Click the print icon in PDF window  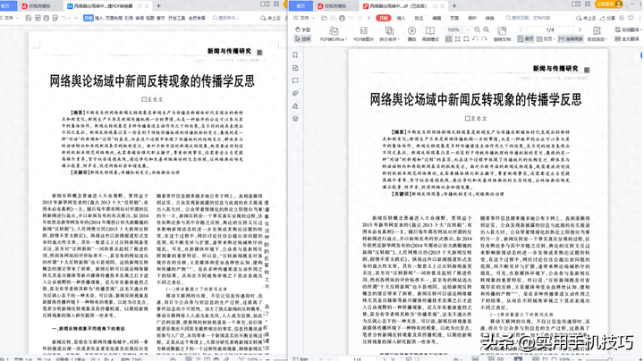click(342, 18)
